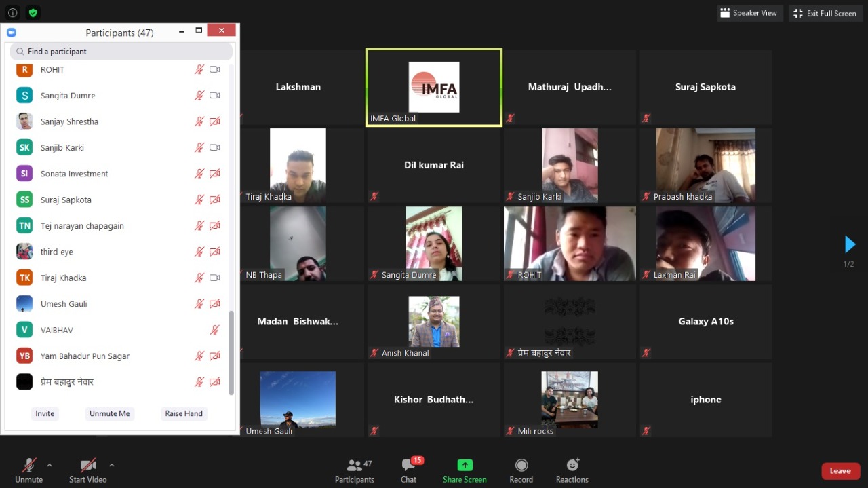The width and height of the screenshot is (868, 488).
Task: Click Raise Hand in the Participants panel
Action: [184, 413]
